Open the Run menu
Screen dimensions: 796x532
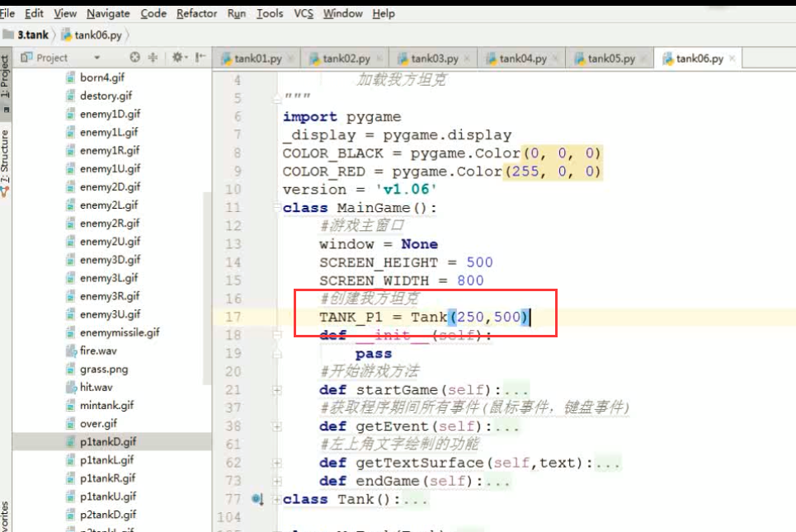[x=237, y=14]
